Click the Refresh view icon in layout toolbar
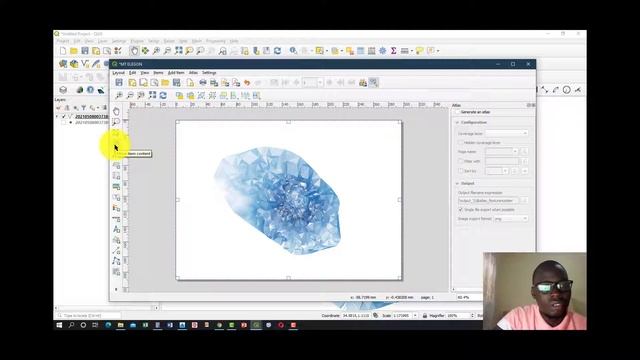Screen dimensions: 640x360 (x=163, y=96)
